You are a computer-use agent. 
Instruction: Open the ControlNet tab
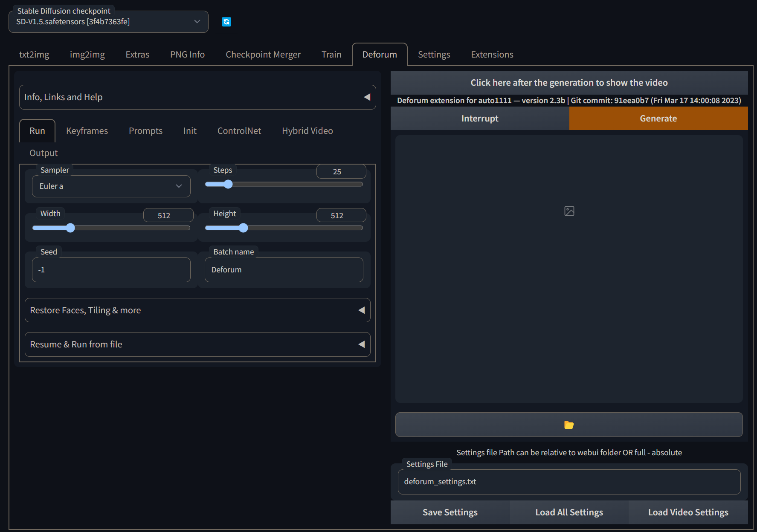coord(239,131)
